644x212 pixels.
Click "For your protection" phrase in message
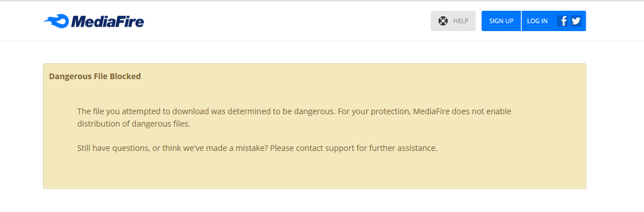374,111
